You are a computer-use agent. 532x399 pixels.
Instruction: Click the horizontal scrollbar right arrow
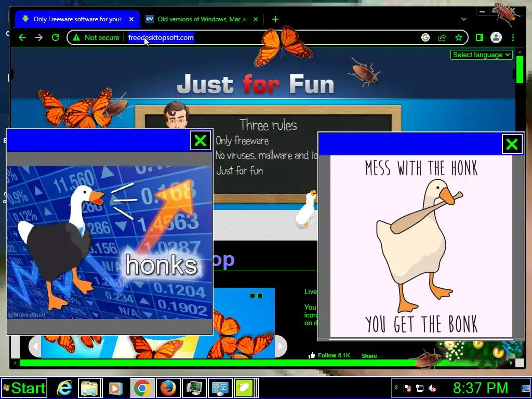click(x=511, y=363)
